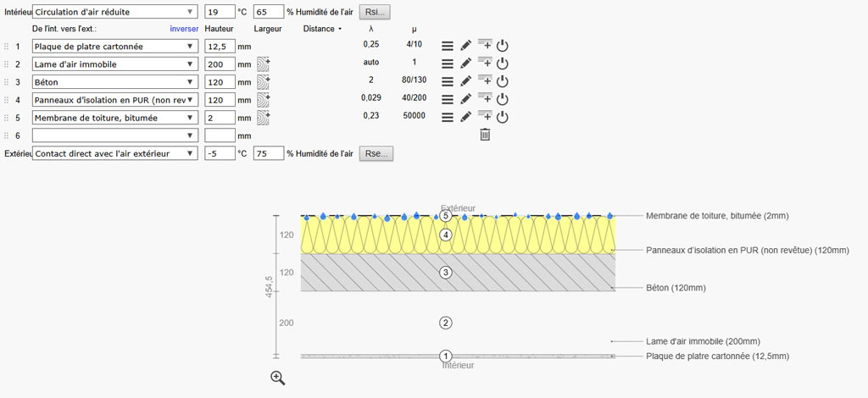
Task: Insert a layer after Lame d'air immobile
Action: point(485,63)
